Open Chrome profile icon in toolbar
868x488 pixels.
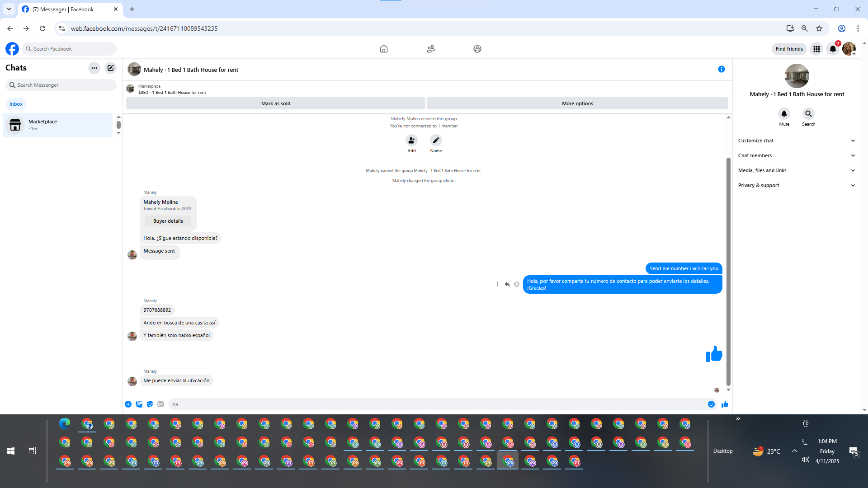(842, 28)
